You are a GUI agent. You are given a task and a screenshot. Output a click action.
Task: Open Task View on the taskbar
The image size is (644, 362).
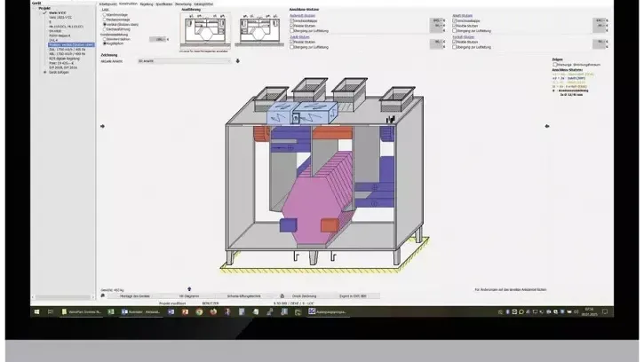[x=51, y=312]
